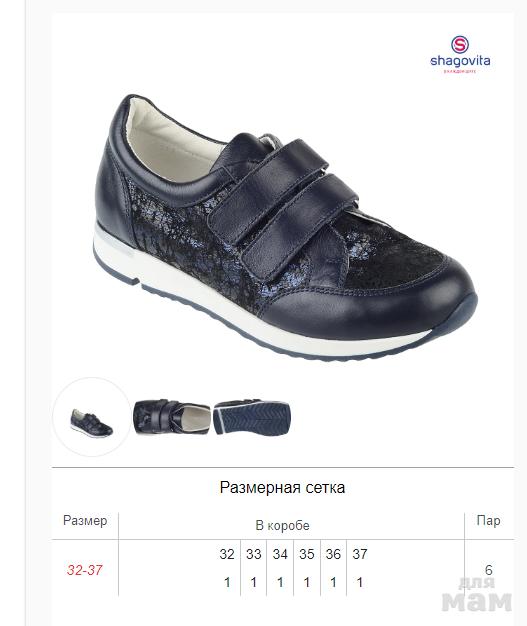This screenshot has width=527, height=626.
Task: Open the sole-view shoe thumbnail
Action: click(252, 418)
